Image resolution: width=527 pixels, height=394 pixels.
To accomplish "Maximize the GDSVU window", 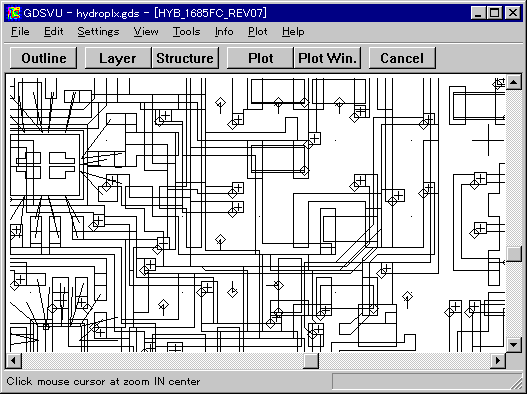I will pyautogui.click(x=494, y=13).
